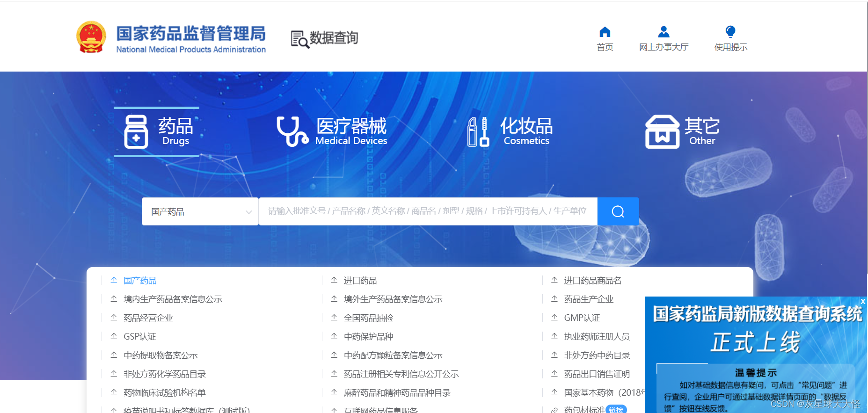The height and width of the screenshot is (413, 868).
Task: Click the search keyword input field
Action: [x=428, y=211]
